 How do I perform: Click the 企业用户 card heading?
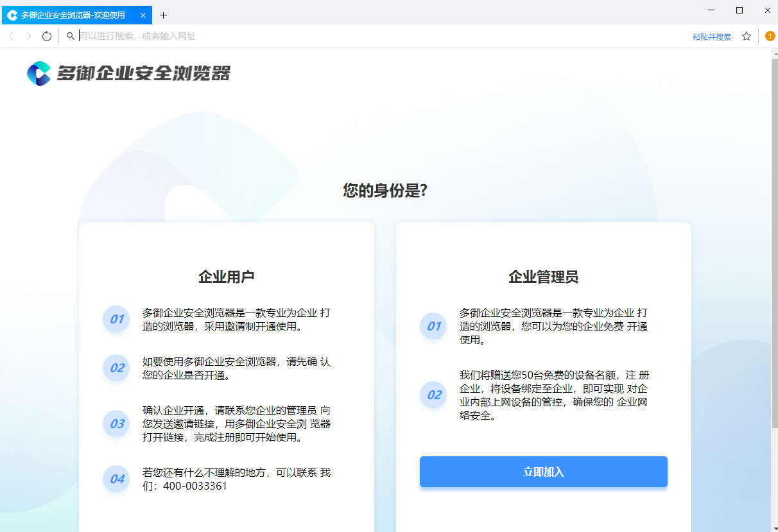click(x=227, y=277)
